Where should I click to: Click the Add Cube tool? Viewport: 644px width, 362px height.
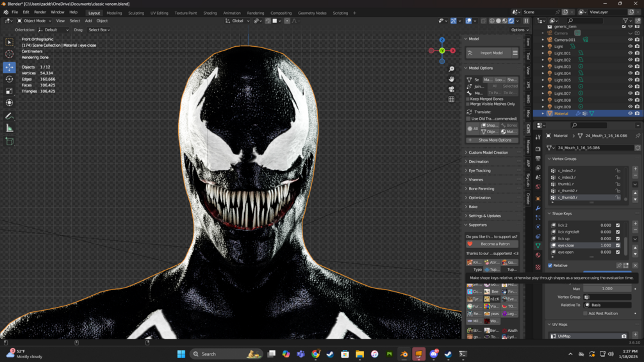[9, 141]
